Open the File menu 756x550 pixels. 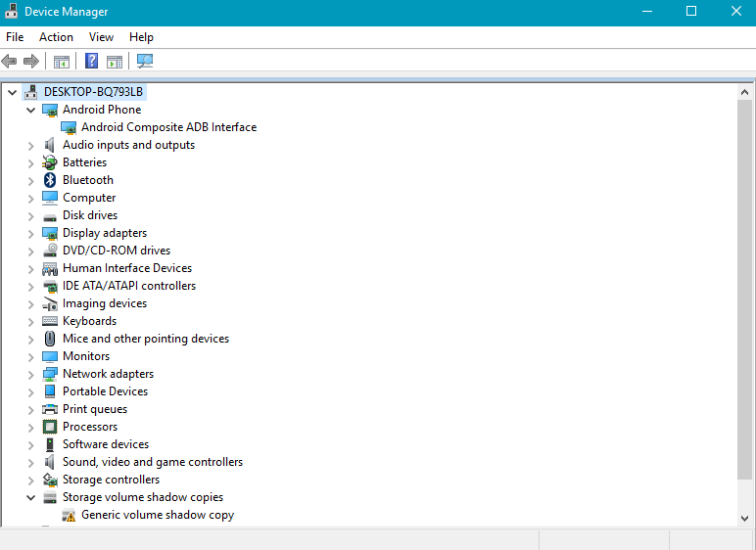pos(15,37)
